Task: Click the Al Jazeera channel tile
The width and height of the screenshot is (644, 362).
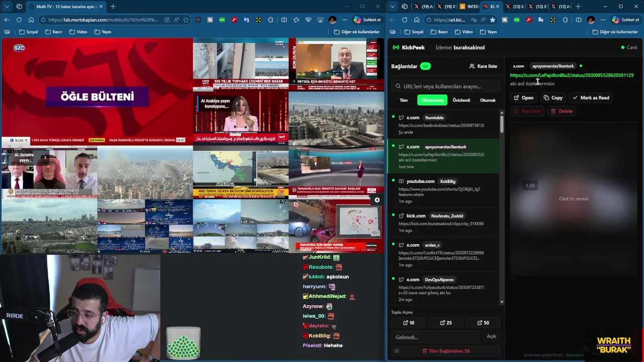Action: pyautogui.click(x=49, y=172)
